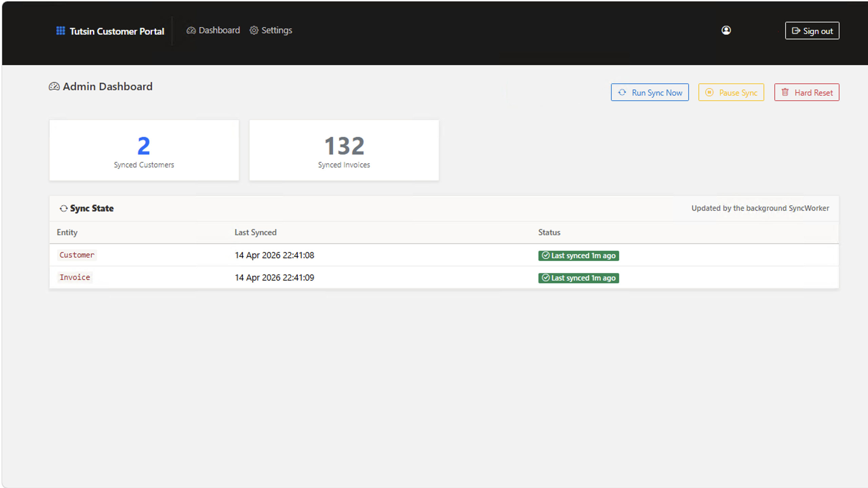Click Customer row's 'Last synced 1m ago' badge
Screen dimensions: 868x488
coord(578,256)
